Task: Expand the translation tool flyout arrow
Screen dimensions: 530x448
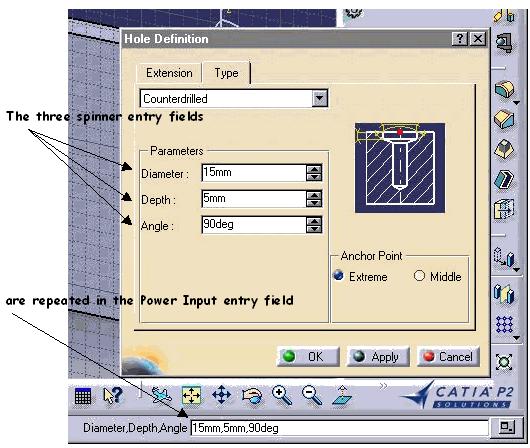Action: pos(516,270)
